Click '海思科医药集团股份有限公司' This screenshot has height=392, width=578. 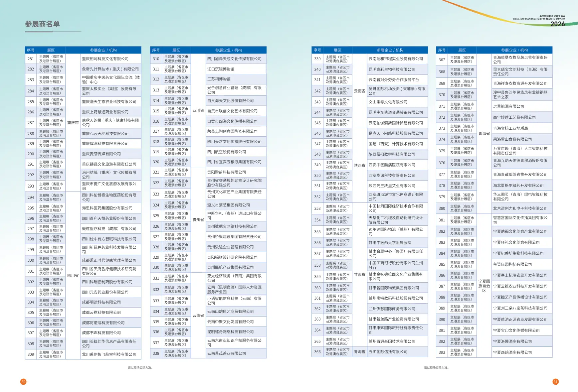(x=107, y=208)
